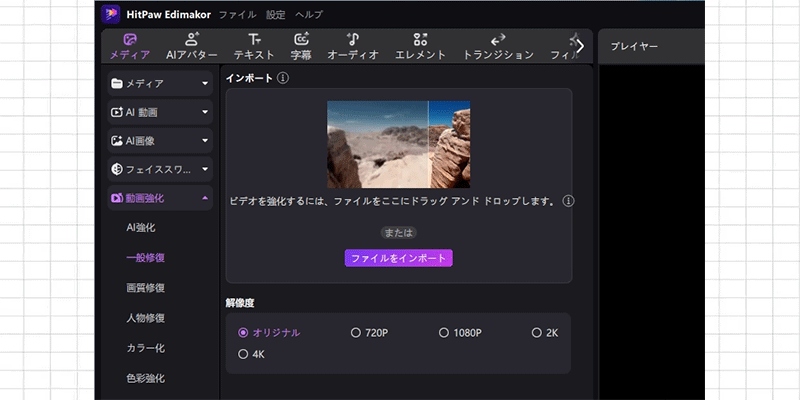The height and width of the screenshot is (400, 800).
Task: Click the before/after divider line in preview
Action: click(x=428, y=144)
